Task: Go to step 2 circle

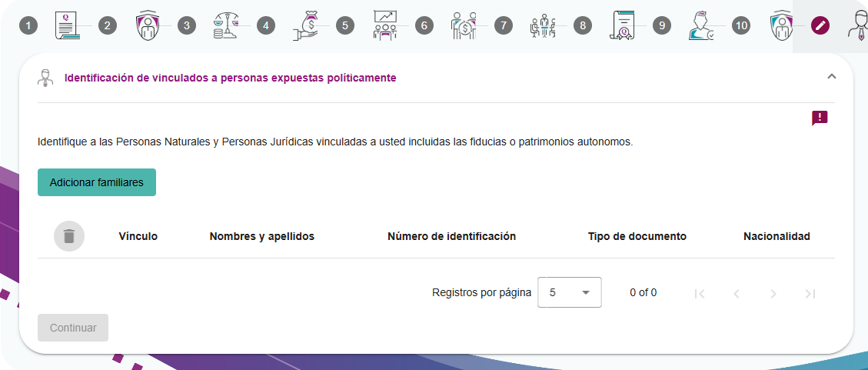Action: tap(108, 25)
